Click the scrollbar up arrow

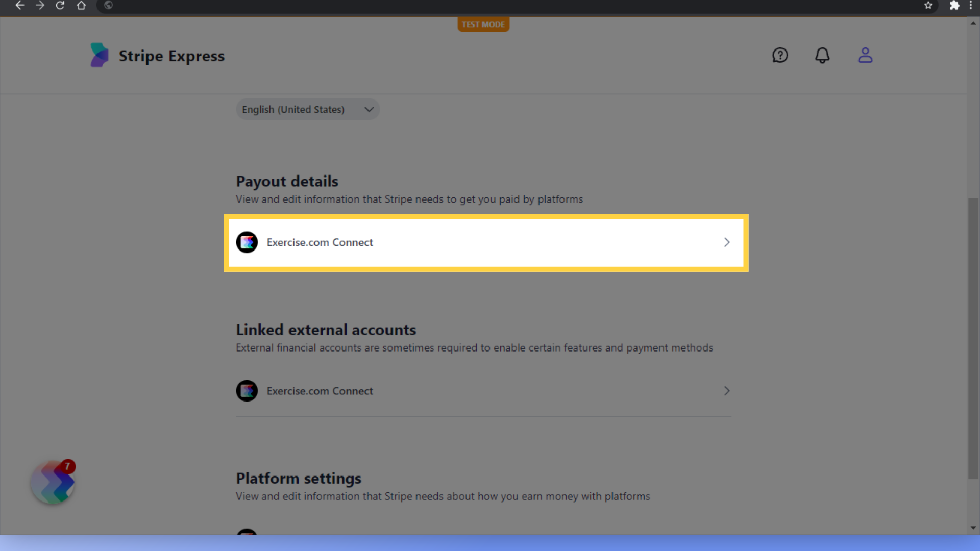click(x=973, y=23)
